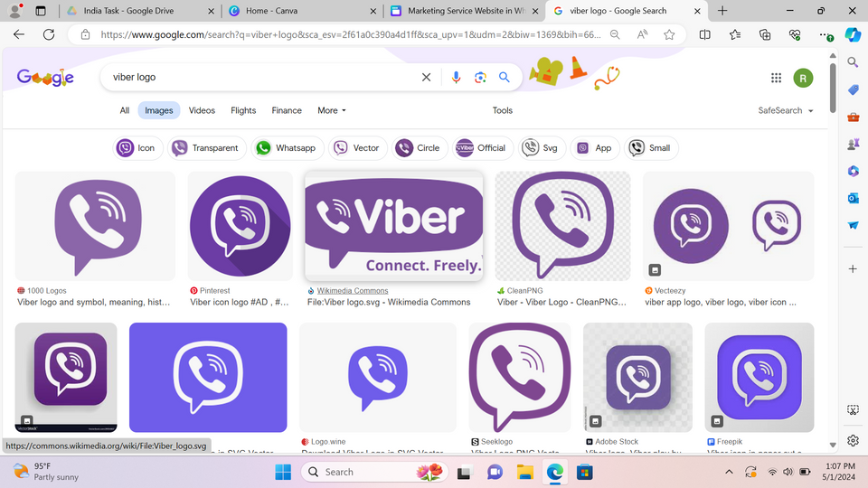Open the Copilot icon in Edge
Image resolution: width=868 pixels, height=488 pixels.
[853, 34]
